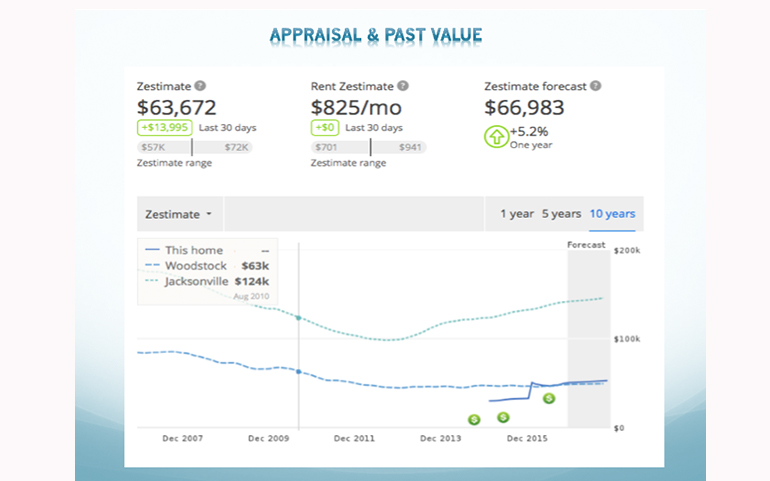Click the Zestimate forecast question mark icon
The height and width of the screenshot is (481, 770).
[x=595, y=87]
